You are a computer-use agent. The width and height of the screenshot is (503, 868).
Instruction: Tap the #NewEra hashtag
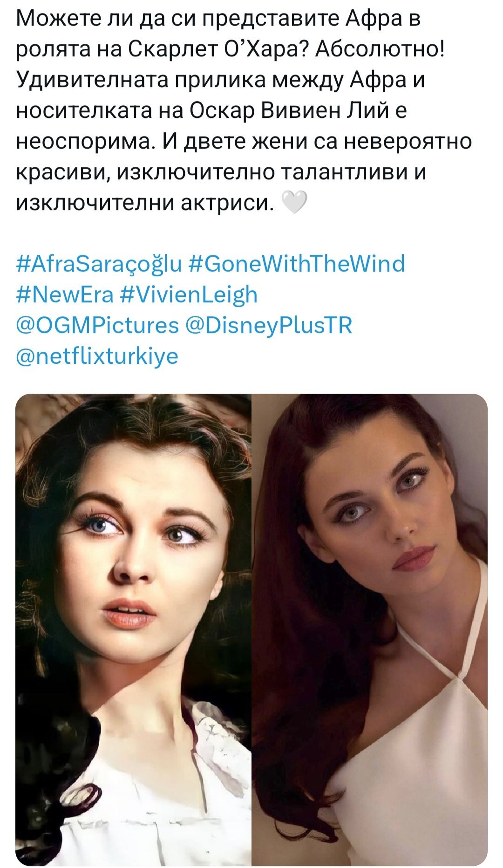[65, 294]
